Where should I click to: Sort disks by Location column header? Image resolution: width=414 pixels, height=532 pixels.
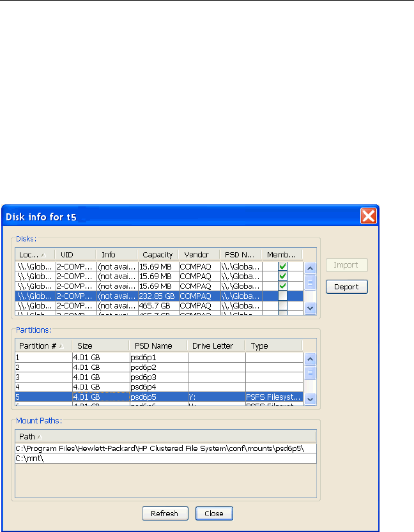pos(34,255)
